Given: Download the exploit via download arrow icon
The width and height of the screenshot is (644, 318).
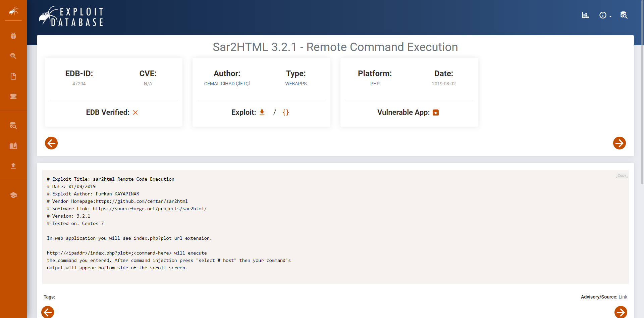Looking at the screenshot, I should (x=262, y=112).
